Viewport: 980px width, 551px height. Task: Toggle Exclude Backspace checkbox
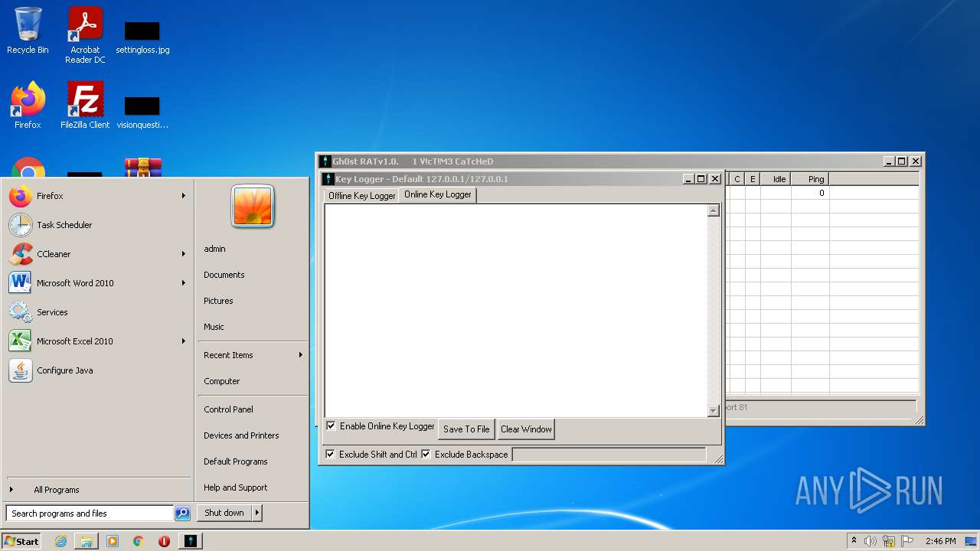426,455
